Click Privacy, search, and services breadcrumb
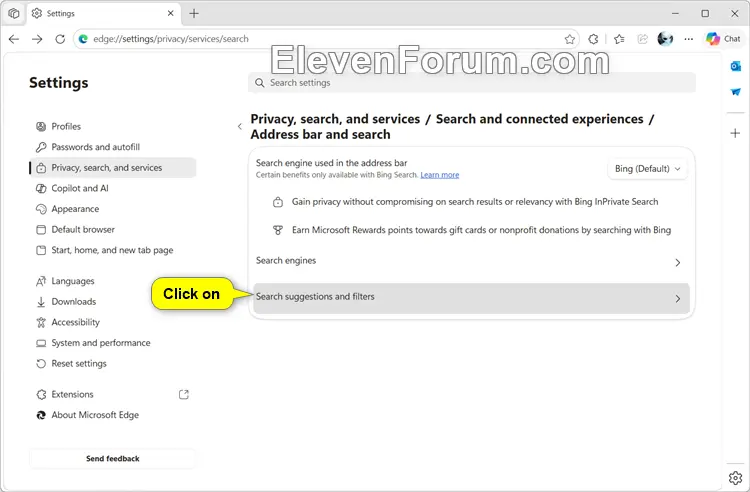This screenshot has width=750, height=492. (335, 119)
